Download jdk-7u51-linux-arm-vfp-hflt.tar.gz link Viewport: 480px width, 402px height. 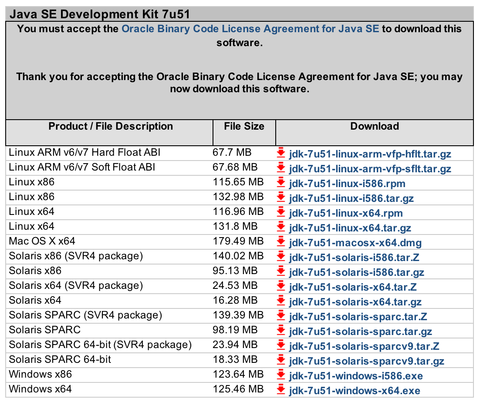pyautogui.click(x=370, y=154)
